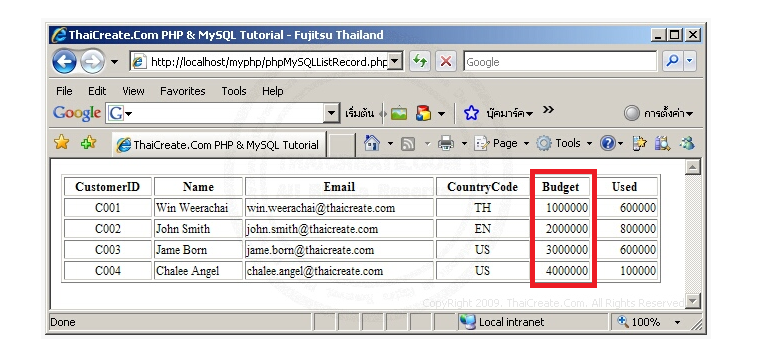Open Favorites Center with yellow star
759x360 pixels.
pyautogui.click(x=61, y=143)
